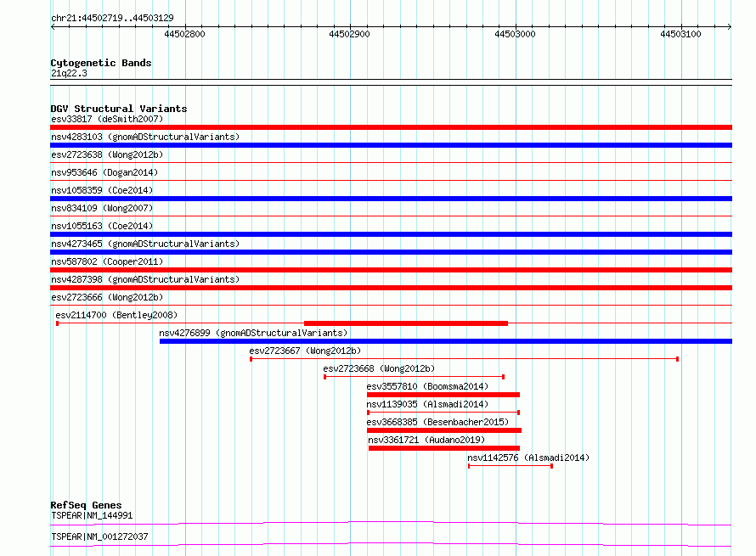Click the TSPEAR|NM_144991 gene label
The image size is (756, 556).
coord(92,515)
